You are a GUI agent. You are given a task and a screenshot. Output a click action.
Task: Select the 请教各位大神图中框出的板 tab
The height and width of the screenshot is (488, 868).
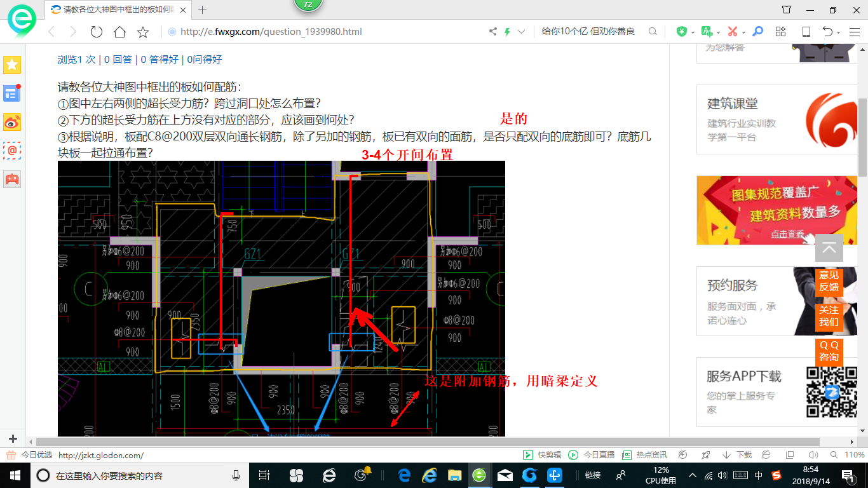point(119,10)
